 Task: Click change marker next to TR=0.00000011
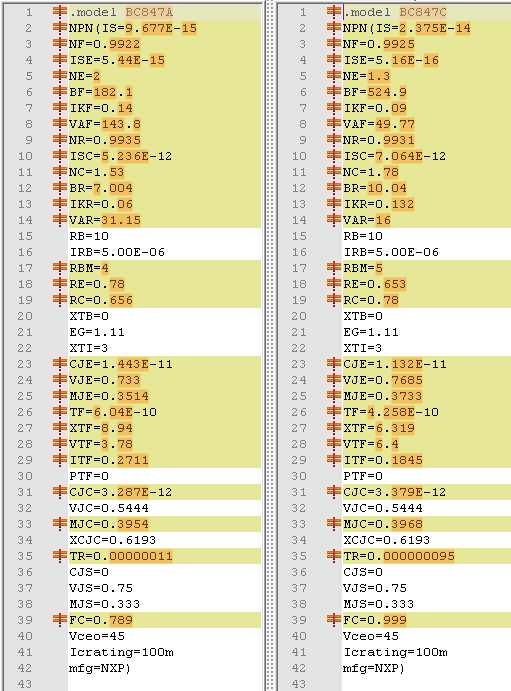pos(60,556)
